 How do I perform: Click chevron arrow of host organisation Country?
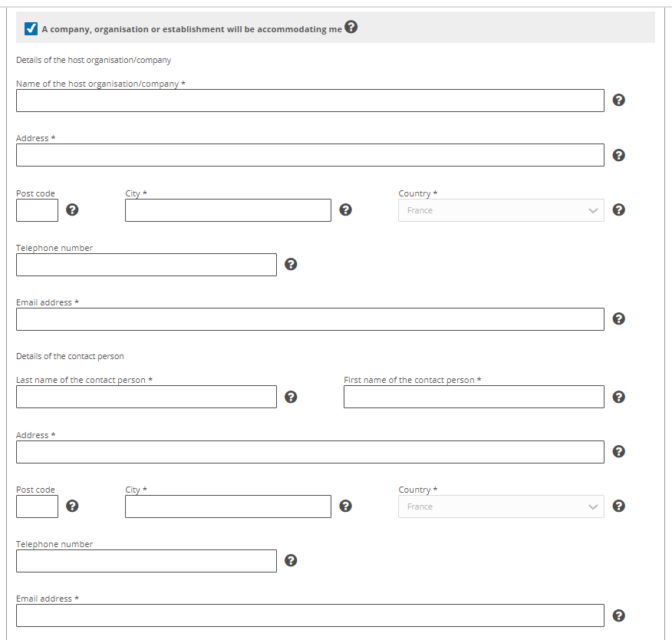tap(593, 210)
